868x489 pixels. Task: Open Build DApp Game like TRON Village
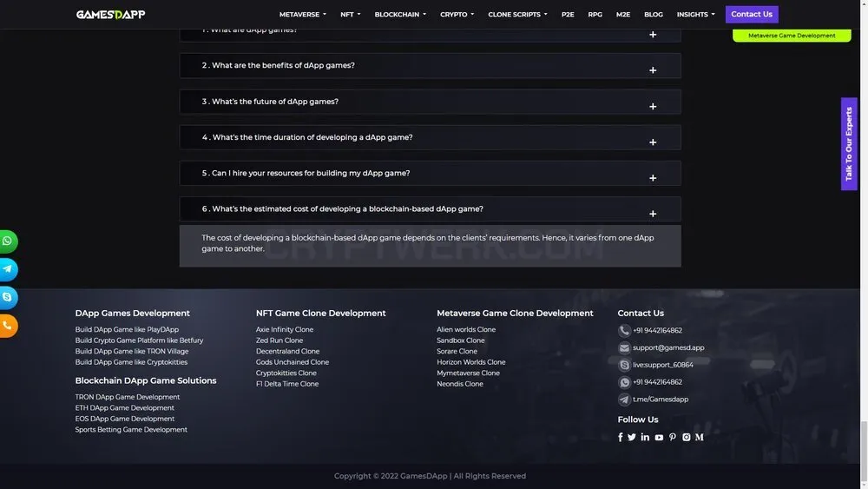point(132,351)
